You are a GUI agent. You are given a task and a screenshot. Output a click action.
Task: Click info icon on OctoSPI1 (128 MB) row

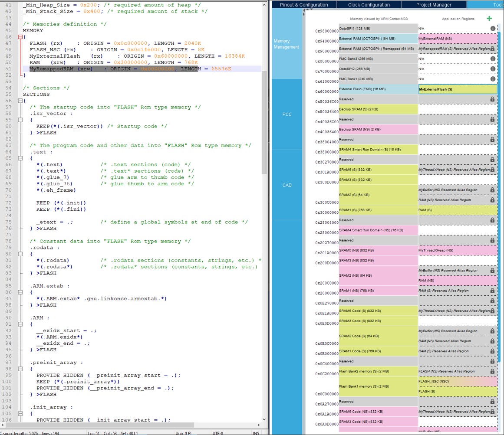coord(493,29)
